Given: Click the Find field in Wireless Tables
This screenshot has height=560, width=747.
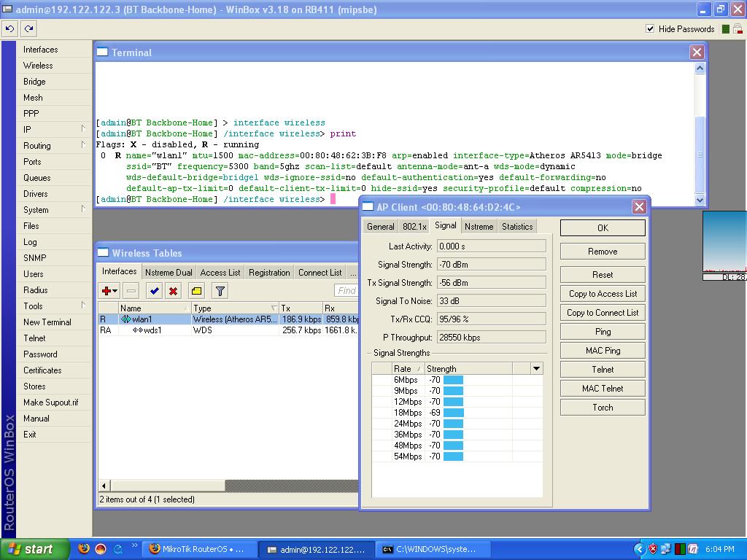Looking at the screenshot, I should [x=346, y=290].
